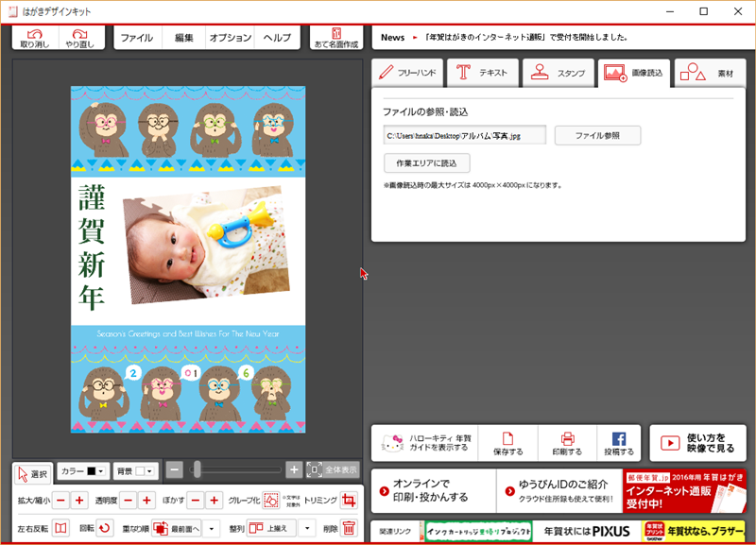The width and height of the screenshot is (756, 545).
Task: Show the Hello Kitty 年賀 guide
Action: pos(424,442)
